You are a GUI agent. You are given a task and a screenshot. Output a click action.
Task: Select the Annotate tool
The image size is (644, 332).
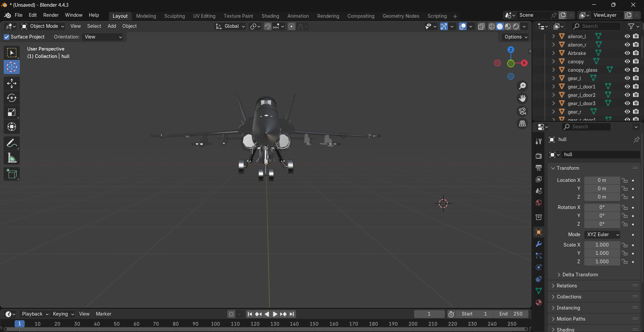pos(12,143)
